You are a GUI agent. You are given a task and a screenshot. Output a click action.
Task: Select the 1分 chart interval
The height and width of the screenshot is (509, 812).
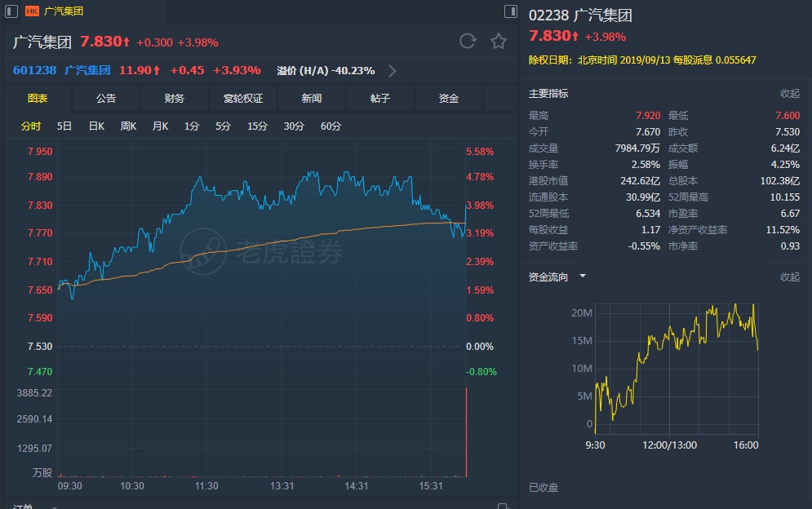(x=192, y=126)
